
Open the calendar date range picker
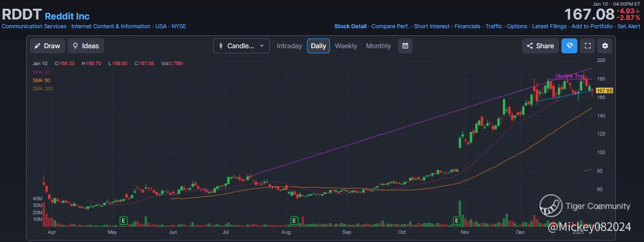click(x=405, y=46)
